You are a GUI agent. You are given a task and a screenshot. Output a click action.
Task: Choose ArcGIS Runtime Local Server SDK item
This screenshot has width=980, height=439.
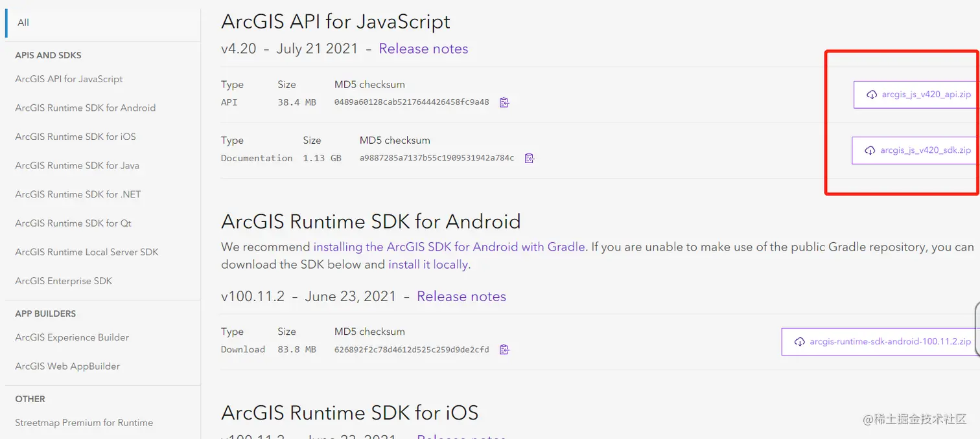tap(86, 252)
